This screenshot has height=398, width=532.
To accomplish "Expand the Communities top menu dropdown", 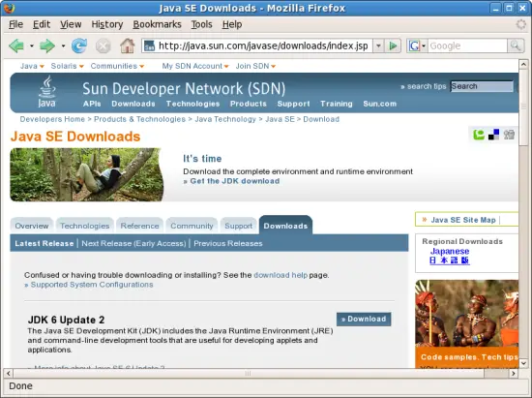I will pyautogui.click(x=142, y=67).
